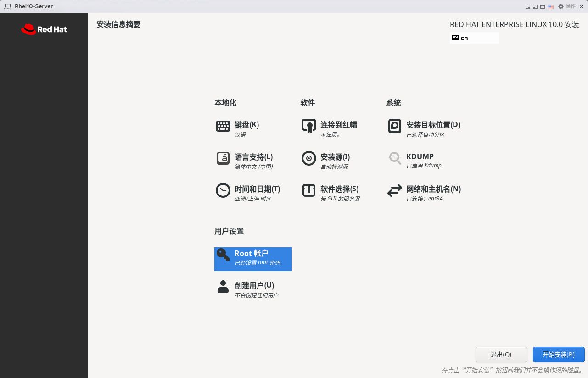The image size is (588, 378).
Task: Select the highlighted Root 帐户 entry
Action: coord(253,259)
